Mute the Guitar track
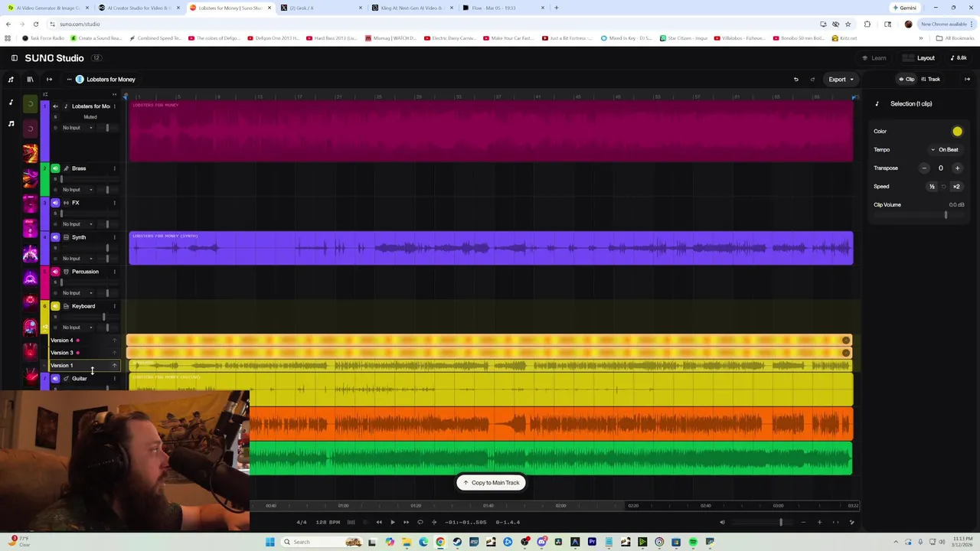This screenshot has width=980, height=551. (x=55, y=379)
